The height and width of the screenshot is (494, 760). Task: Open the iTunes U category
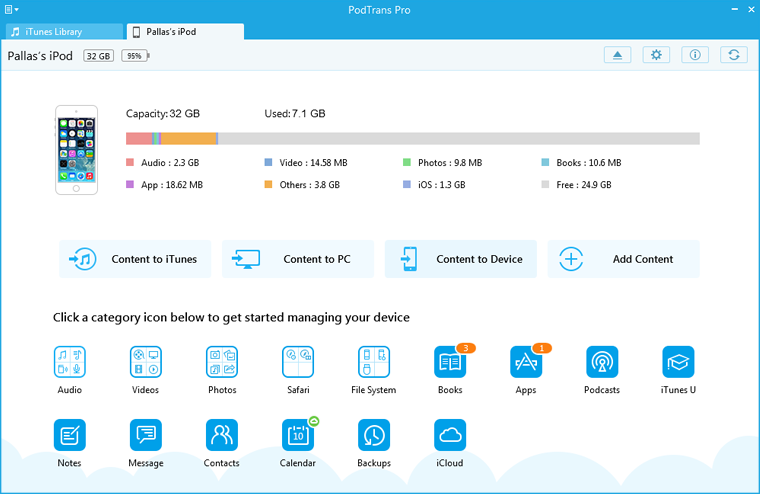point(678,361)
